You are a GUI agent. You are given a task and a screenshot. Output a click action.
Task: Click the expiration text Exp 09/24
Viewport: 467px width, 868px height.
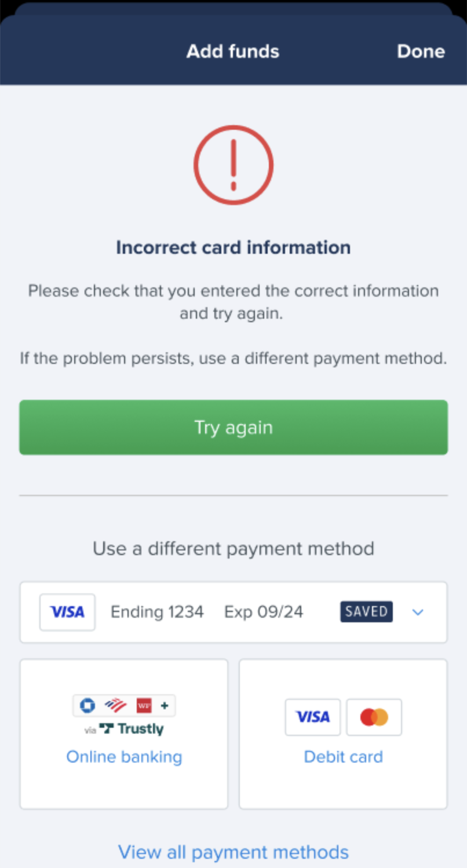[263, 611]
